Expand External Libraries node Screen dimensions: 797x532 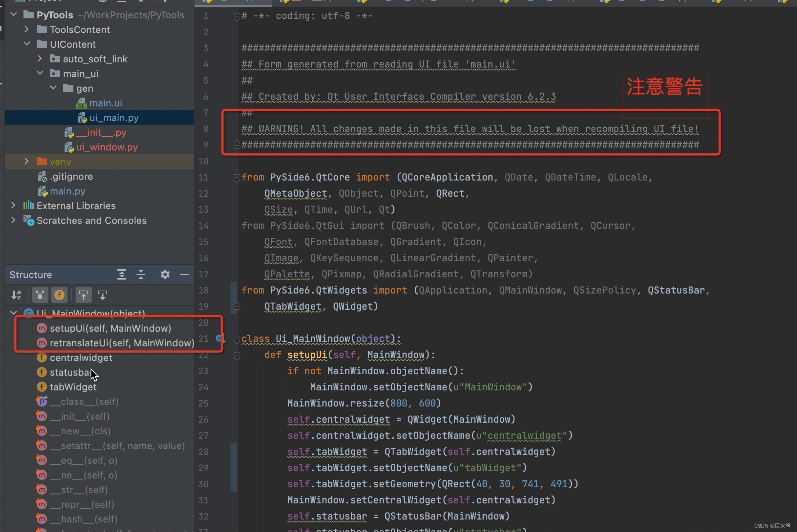(x=14, y=205)
